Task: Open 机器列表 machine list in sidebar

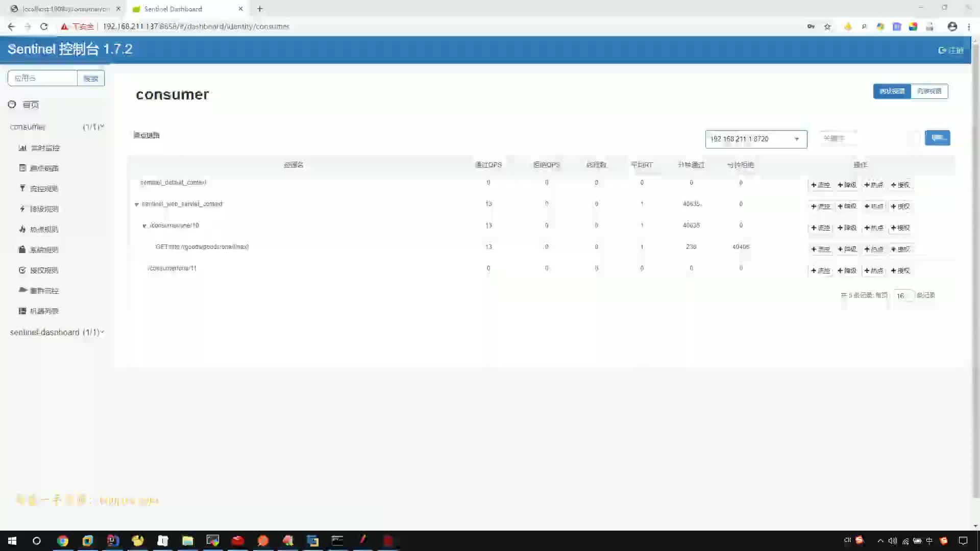Action: pos(39,311)
